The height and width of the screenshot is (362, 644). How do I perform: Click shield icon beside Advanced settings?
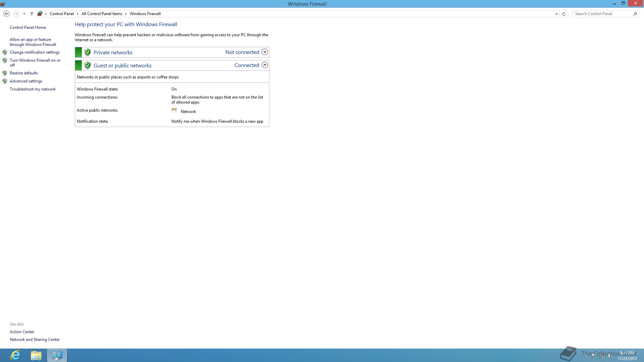pyautogui.click(x=5, y=81)
